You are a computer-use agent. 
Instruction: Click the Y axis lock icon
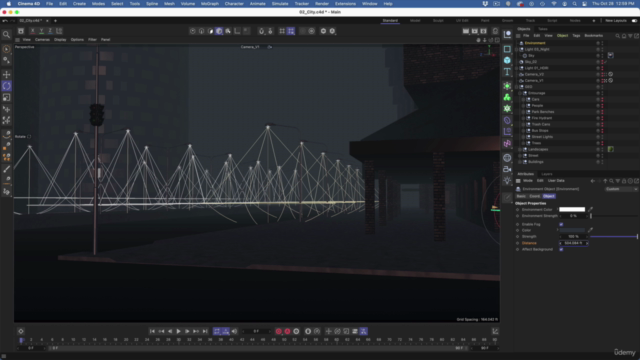41,31
